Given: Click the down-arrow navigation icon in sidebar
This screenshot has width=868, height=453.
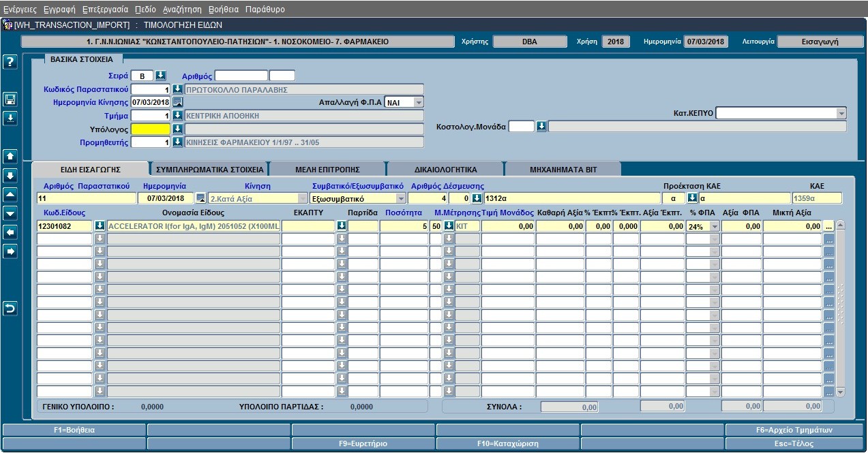Looking at the screenshot, I should point(10,175).
